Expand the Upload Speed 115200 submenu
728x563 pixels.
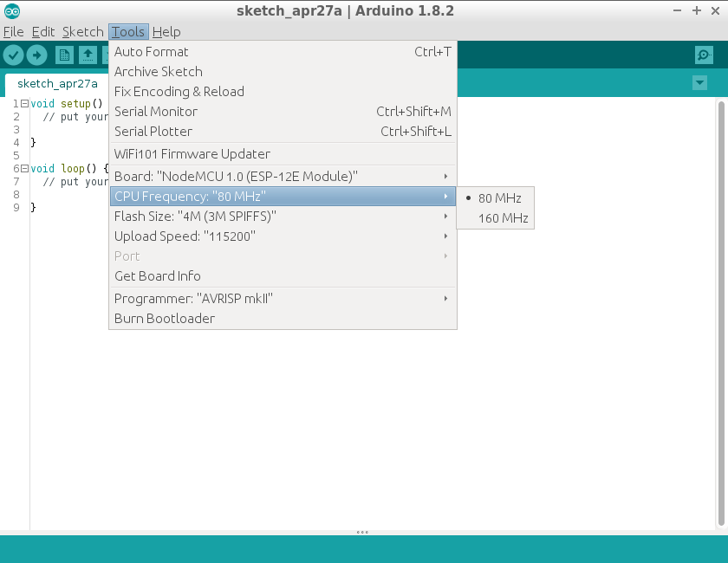tap(283, 236)
